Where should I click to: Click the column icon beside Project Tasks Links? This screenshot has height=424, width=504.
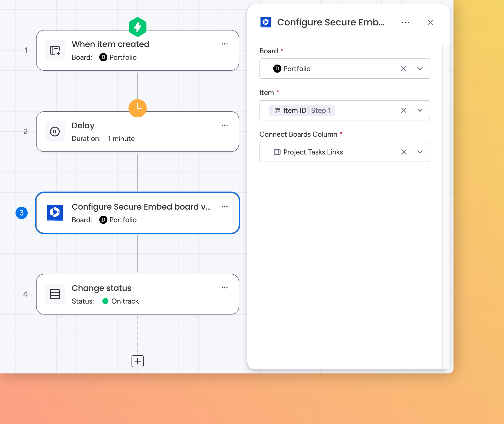[x=277, y=152]
